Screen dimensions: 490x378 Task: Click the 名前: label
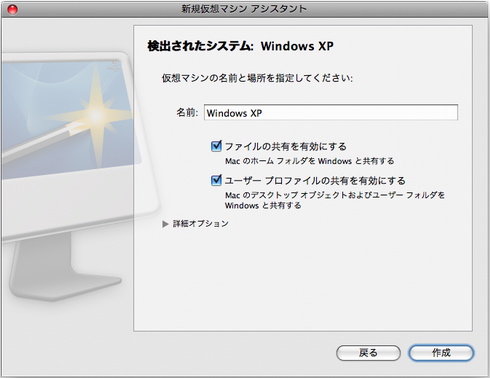187,113
